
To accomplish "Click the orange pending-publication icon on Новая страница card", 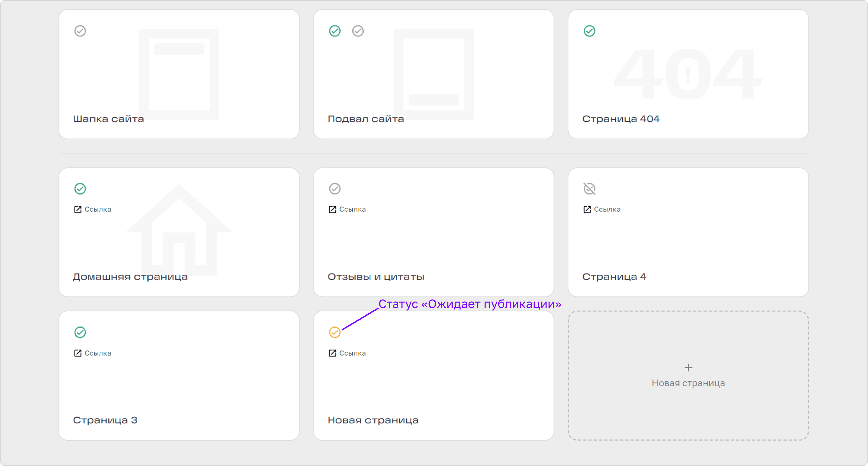I will coord(335,332).
